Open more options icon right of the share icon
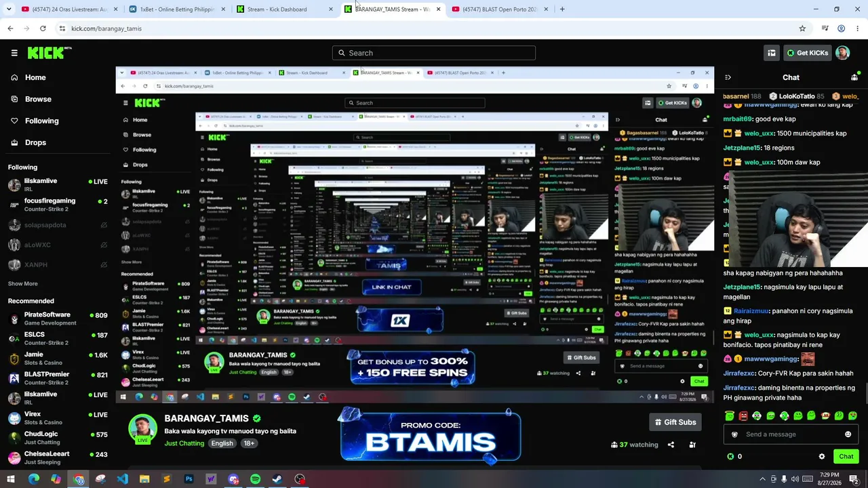The image size is (868, 488). pos(692,445)
